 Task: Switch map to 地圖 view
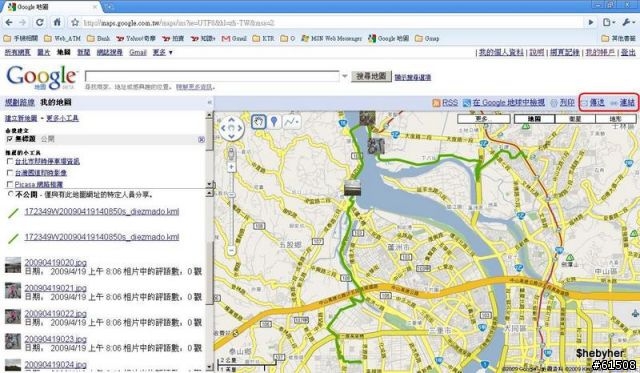(534, 119)
